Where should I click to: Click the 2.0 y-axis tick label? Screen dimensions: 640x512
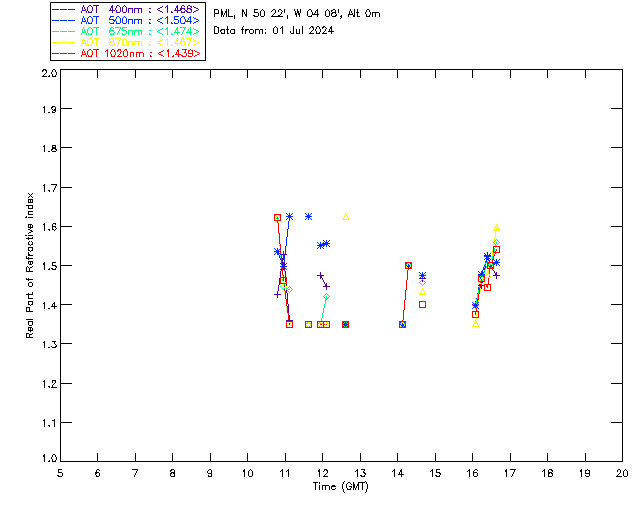pyautogui.click(x=49, y=73)
